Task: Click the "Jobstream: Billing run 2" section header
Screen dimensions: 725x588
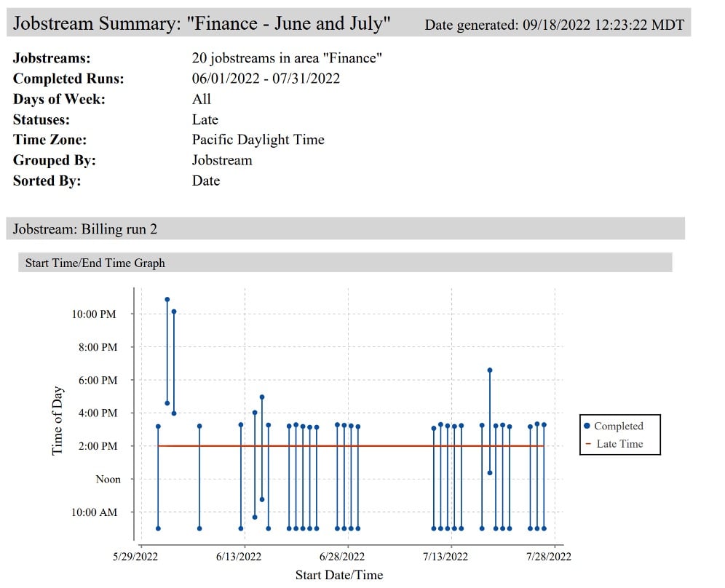Action: click(x=85, y=229)
